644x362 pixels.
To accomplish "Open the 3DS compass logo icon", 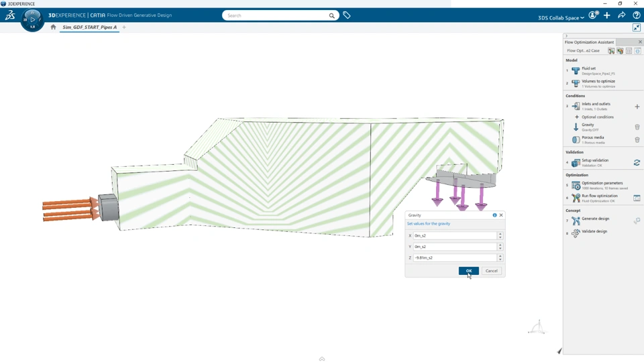I will (x=10, y=15).
